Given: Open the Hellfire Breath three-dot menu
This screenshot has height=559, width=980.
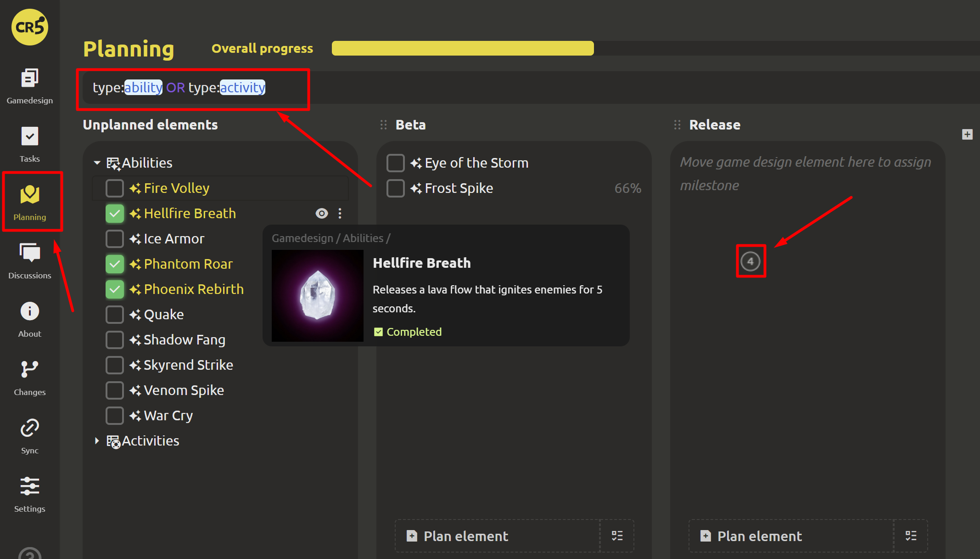Looking at the screenshot, I should pyautogui.click(x=340, y=213).
